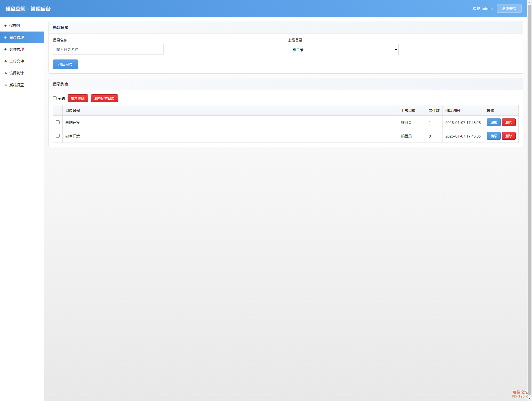
Task: Click the diamond icon beside 文件管理
Action: pyautogui.click(x=6, y=49)
